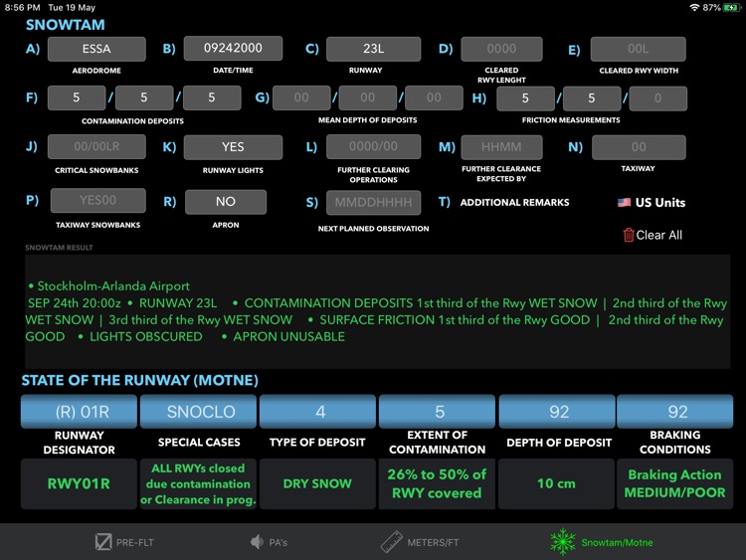This screenshot has height=560, width=746.
Task: Tap third mean depth of deposits field
Action: point(434,98)
